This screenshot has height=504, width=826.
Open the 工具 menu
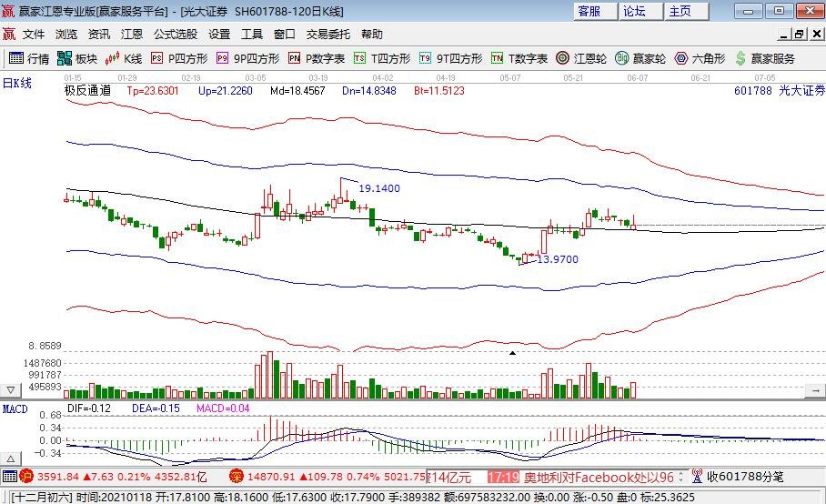(252, 35)
